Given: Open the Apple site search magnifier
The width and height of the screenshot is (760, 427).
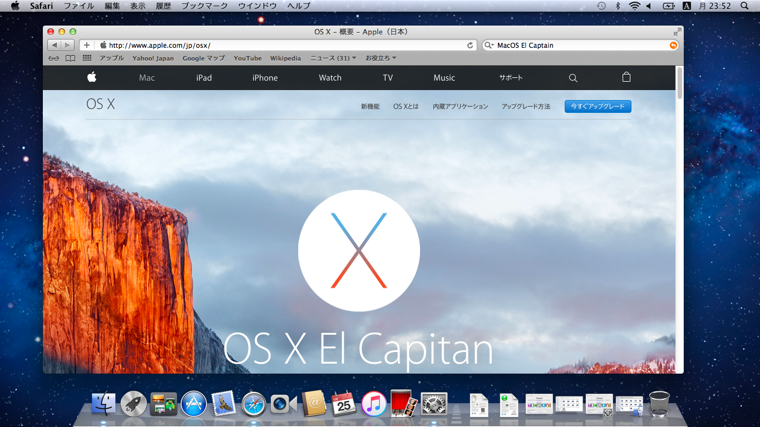Looking at the screenshot, I should click(x=573, y=78).
